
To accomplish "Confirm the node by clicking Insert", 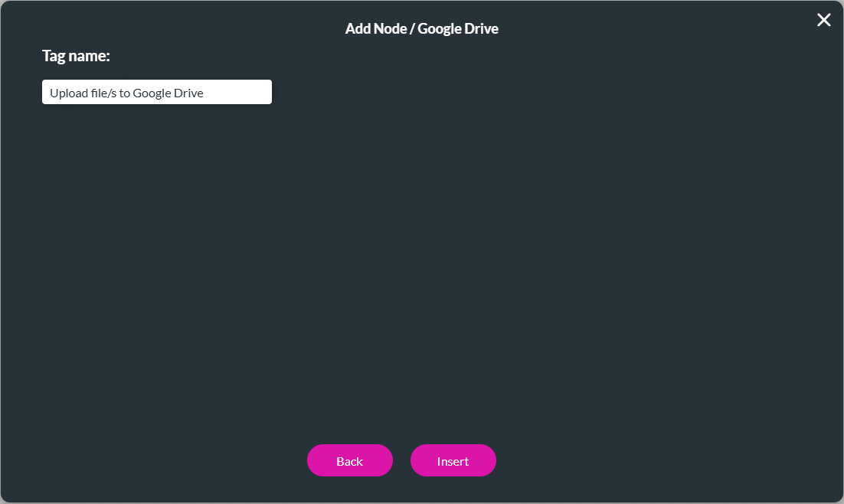I will (453, 460).
